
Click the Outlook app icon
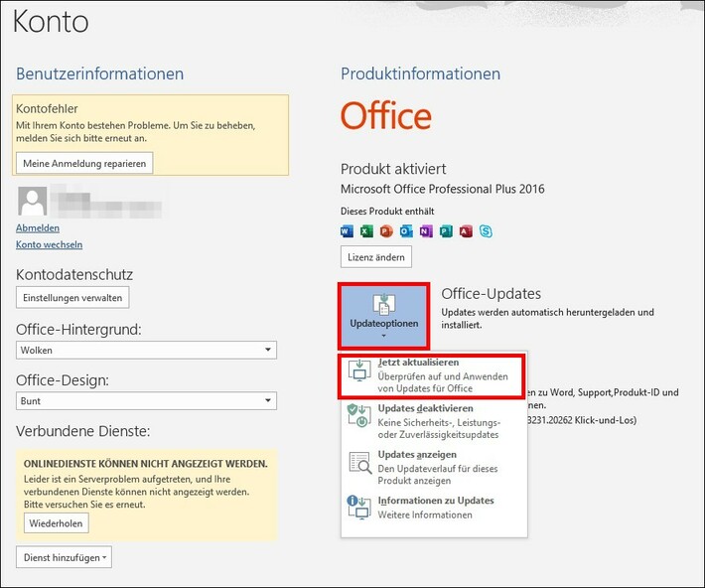[406, 230]
